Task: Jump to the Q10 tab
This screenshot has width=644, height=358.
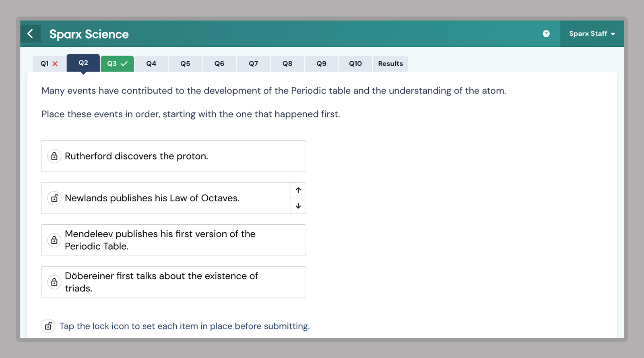Action: (x=355, y=64)
